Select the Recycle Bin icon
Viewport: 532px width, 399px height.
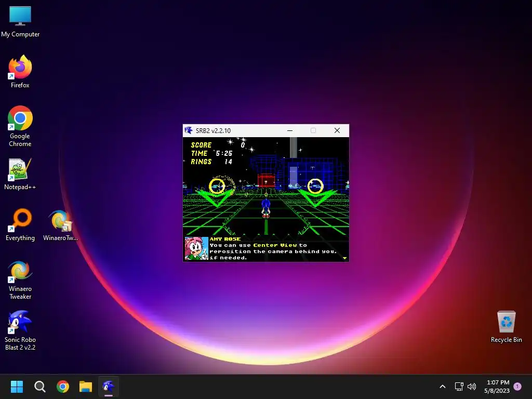pyautogui.click(x=506, y=326)
